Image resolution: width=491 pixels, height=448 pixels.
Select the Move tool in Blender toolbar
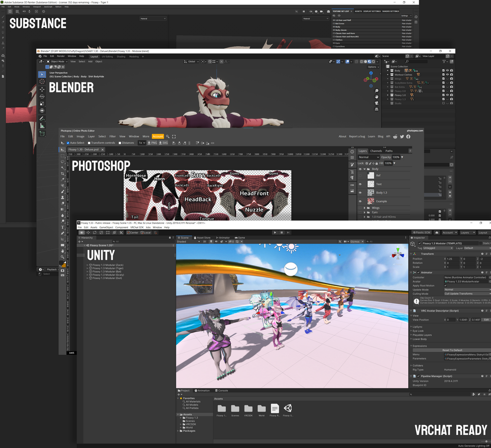tap(42, 89)
